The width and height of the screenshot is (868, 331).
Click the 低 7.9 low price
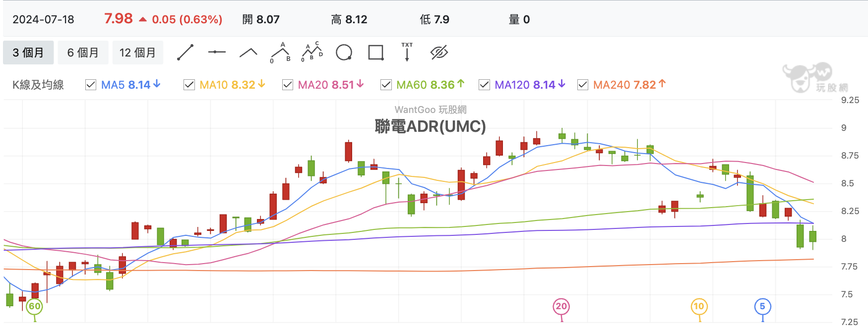pos(434,19)
